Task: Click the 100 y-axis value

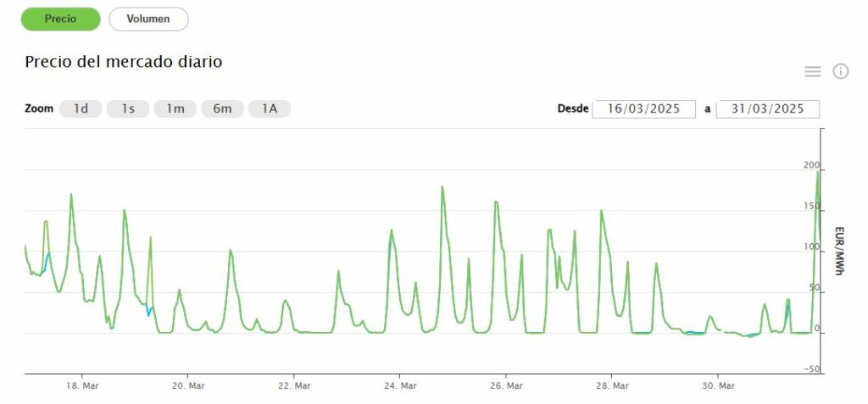Action: click(811, 246)
